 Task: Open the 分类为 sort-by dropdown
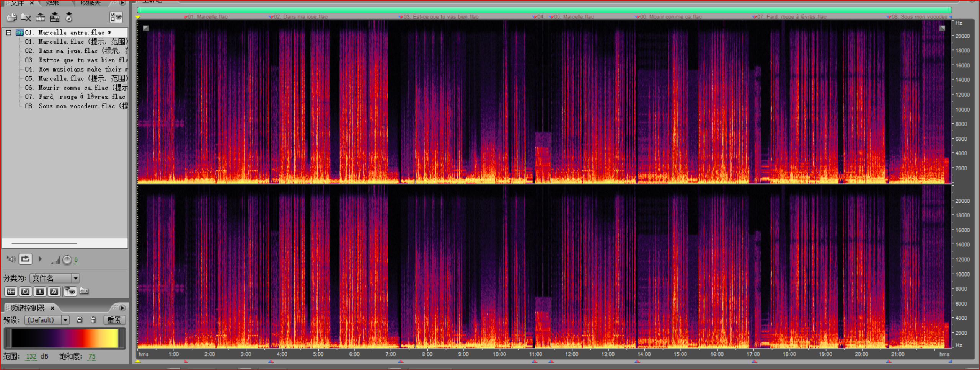(55, 278)
